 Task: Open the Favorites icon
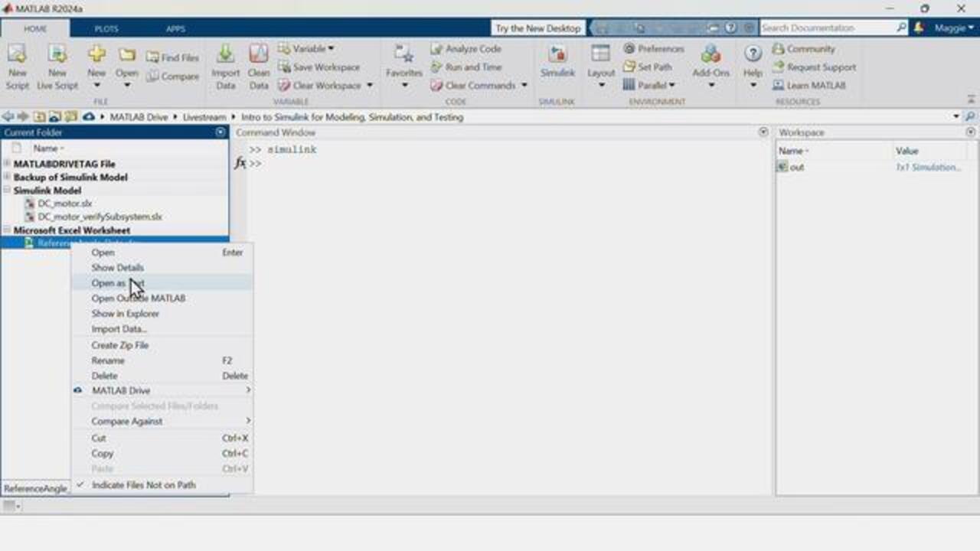pos(403,55)
